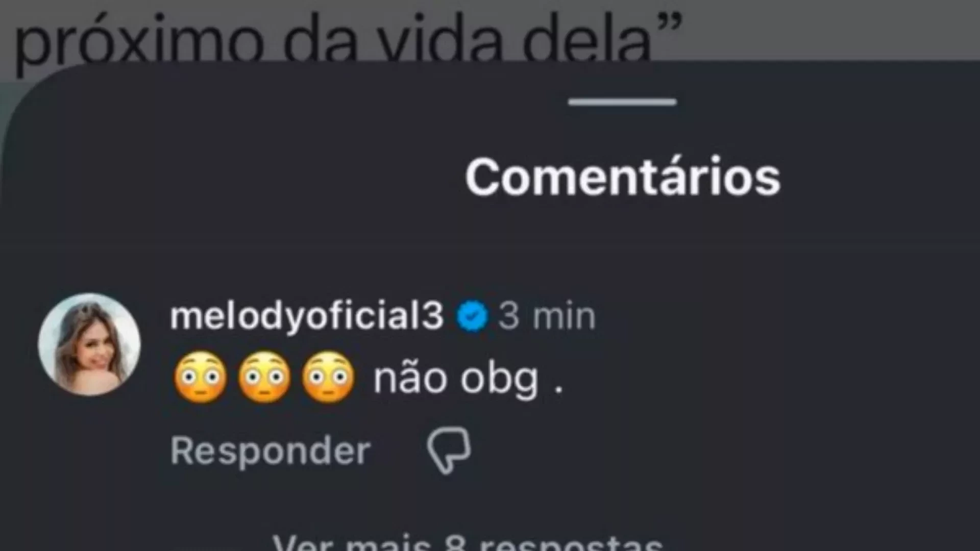Screen dimensions: 980x551
Task: Tap the thumbs-down icon beside Responder
Action: point(449,451)
